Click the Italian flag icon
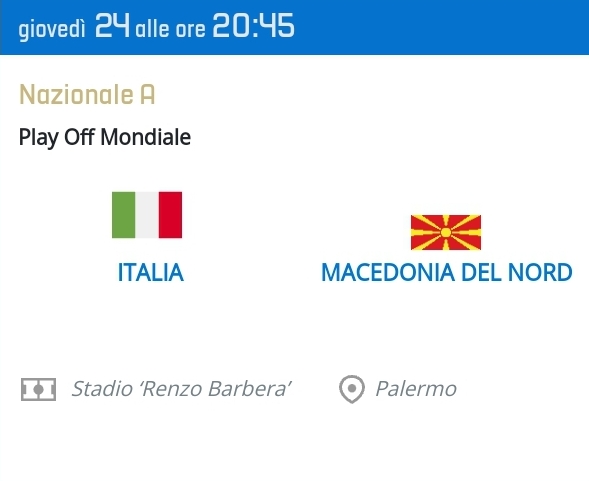Image resolution: width=589 pixels, height=481 pixels. [147, 215]
